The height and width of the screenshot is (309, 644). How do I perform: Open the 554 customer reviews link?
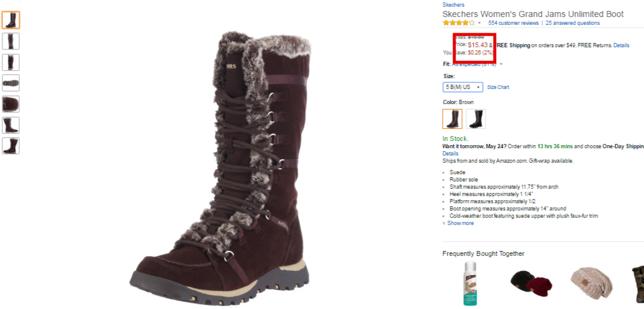pos(514,23)
